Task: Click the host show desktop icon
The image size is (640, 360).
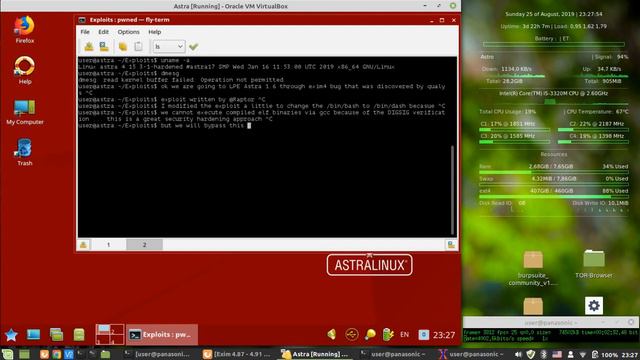Action: 24,354
